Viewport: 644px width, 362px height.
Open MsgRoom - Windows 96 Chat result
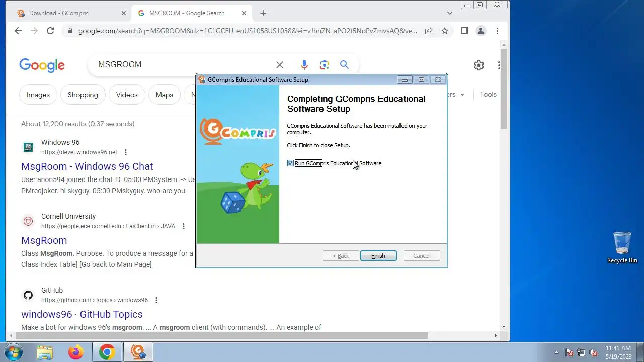pyautogui.click(x=87, y=166)
